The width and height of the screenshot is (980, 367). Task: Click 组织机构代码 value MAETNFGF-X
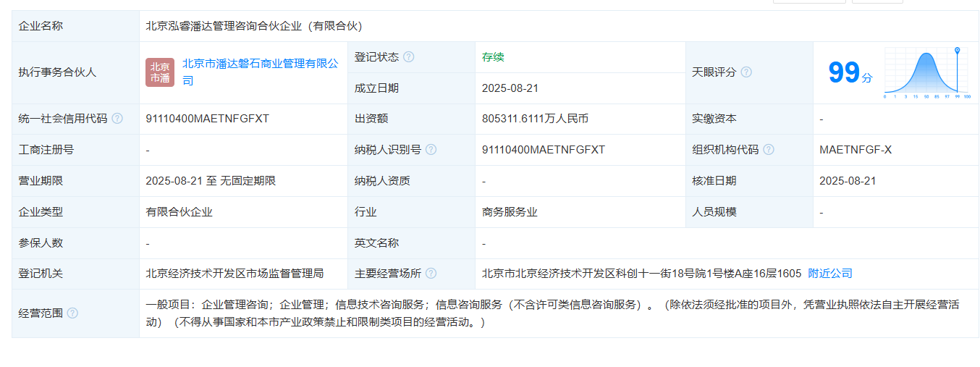click(856, 150)
